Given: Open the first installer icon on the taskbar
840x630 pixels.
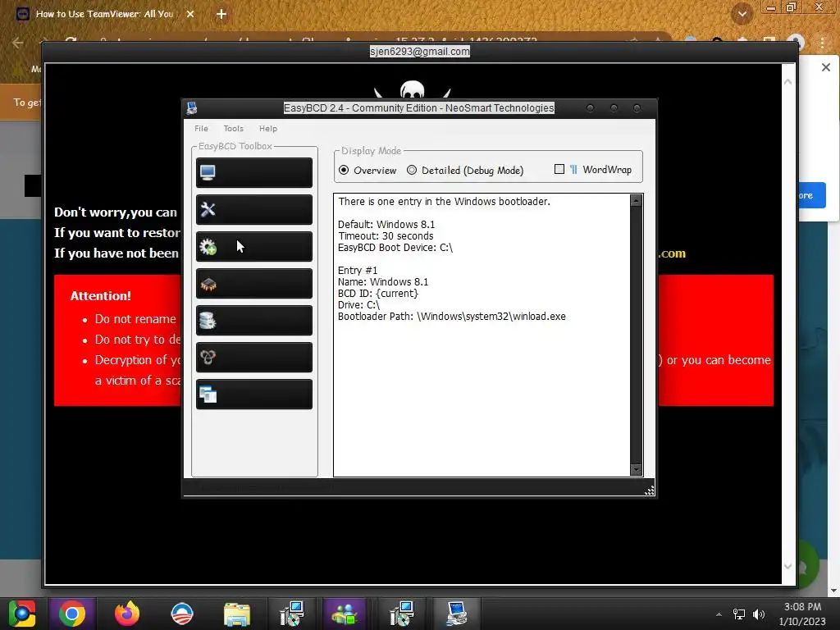Looking at the screenshot, I should click(292, 614).
